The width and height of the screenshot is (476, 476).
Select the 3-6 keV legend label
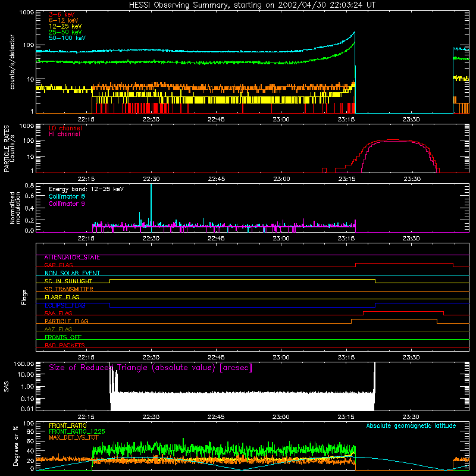coord(62,14)
